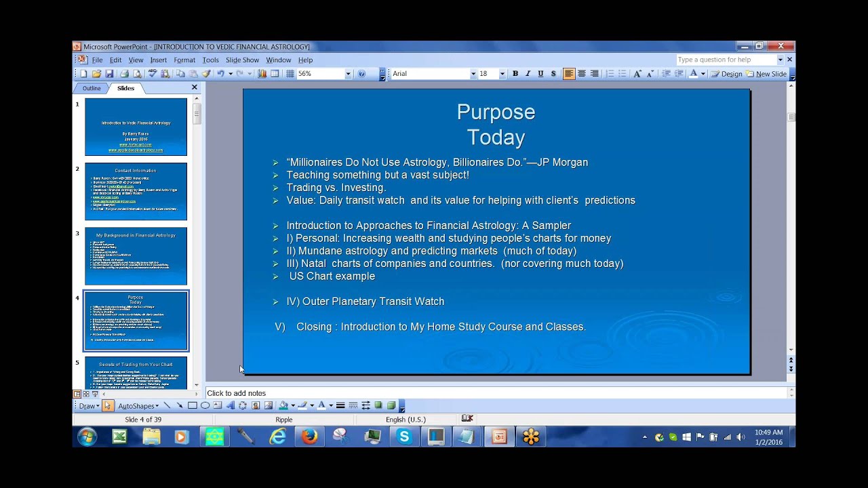The image size is (868, 488).
Task: Open the Arial font name dropdown
Action: coord(473,74)
